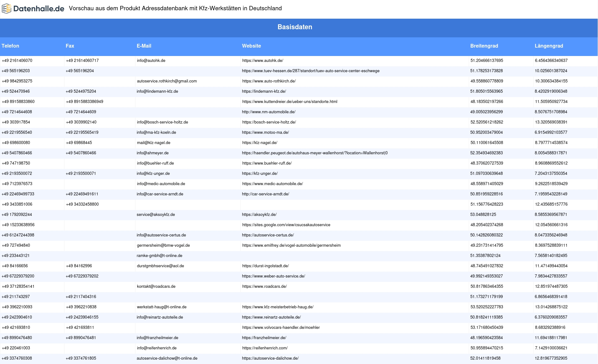Open the https://www.motoo-ma.de/ website entry
The width and height of the screenshot is (598, 364).
coord(265,133)
